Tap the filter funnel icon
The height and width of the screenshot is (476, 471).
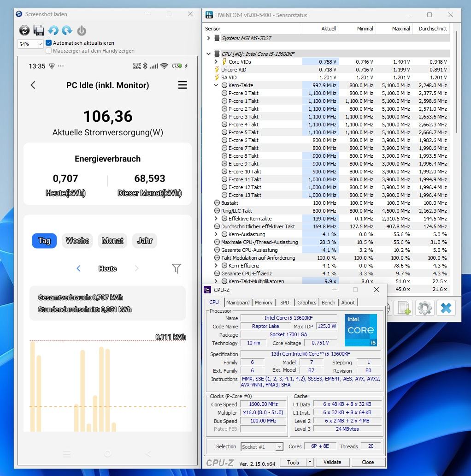click(176, 268)
